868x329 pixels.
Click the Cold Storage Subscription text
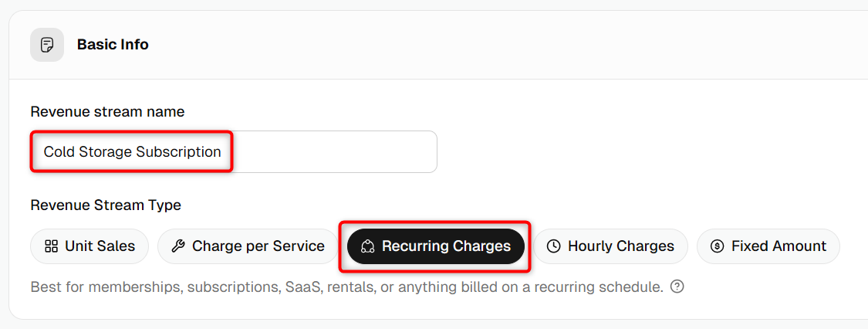132,152
